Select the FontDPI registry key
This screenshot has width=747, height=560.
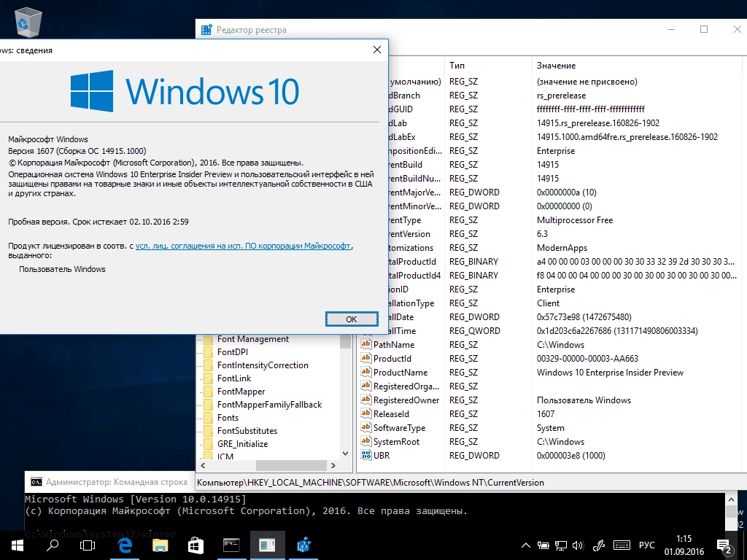pos(233,352)
